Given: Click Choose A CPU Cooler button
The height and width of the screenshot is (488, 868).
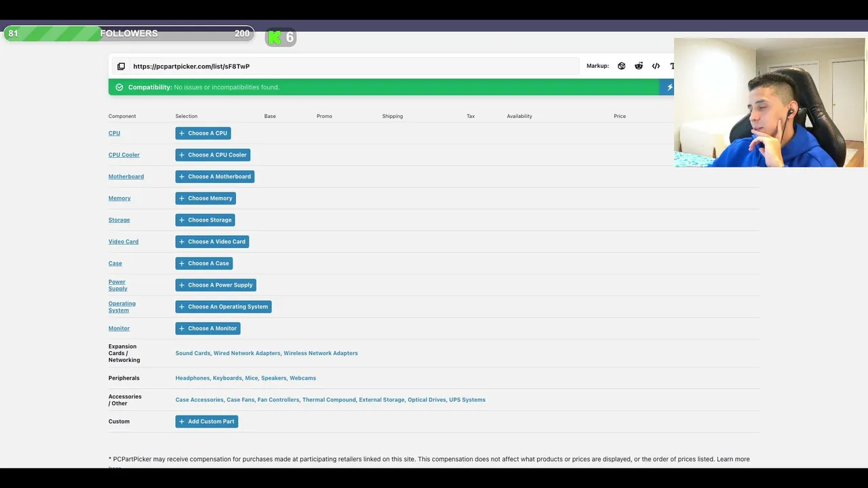Looking at the screenshot, I should pyautogui.click(x=213, y=155).
